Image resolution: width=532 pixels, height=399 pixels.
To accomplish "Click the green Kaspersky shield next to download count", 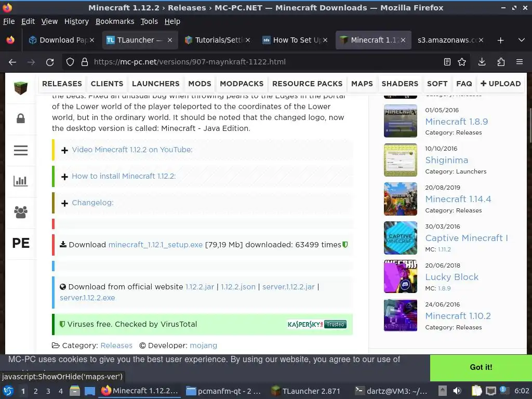I will point(345,245).
